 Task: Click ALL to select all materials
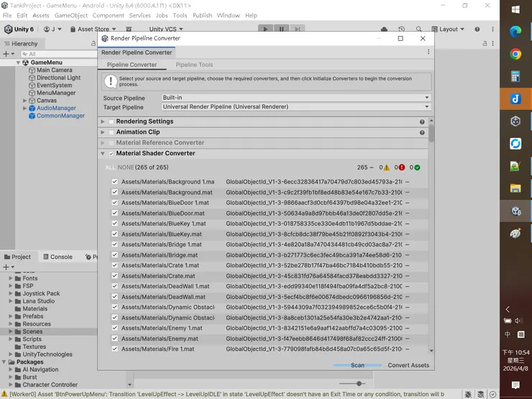coord(110,168)
